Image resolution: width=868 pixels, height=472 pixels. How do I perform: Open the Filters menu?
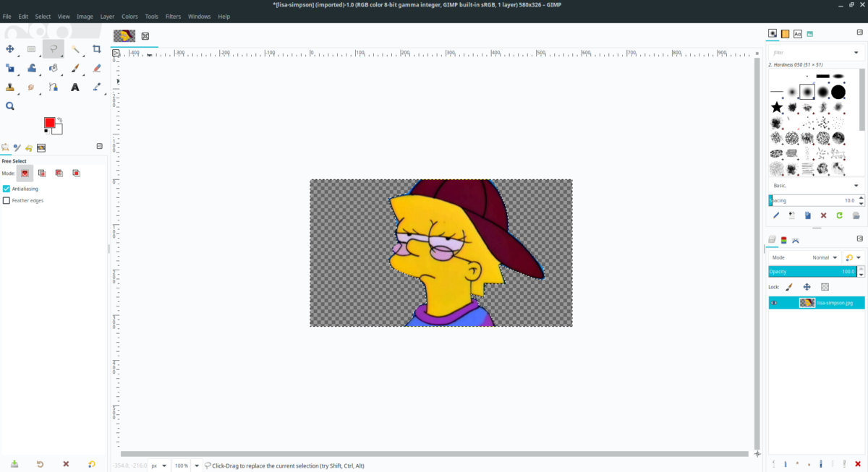[x=173, y=16]
